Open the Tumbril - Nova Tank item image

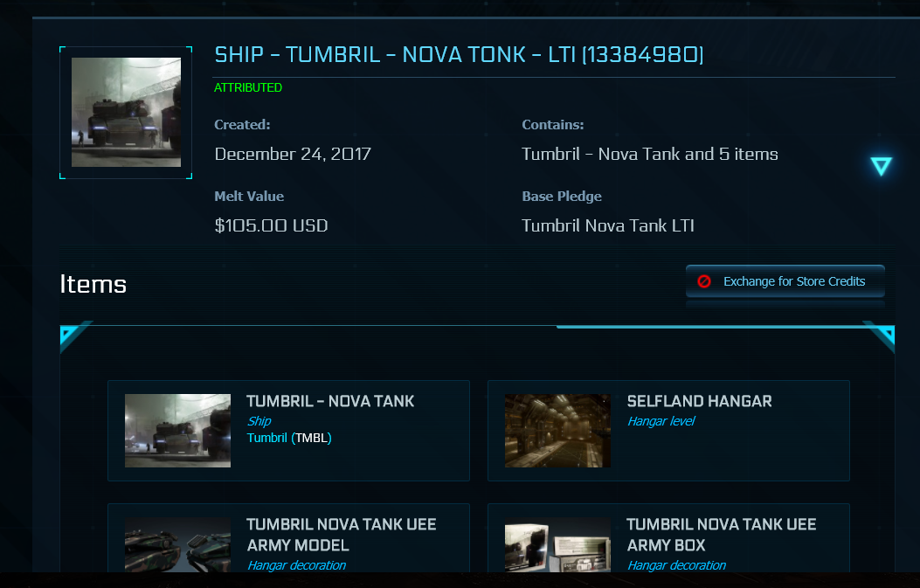point(177,431)
